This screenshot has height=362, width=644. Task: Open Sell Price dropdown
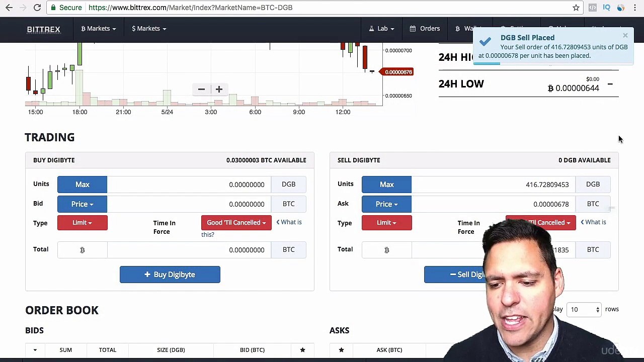point(386,204)
